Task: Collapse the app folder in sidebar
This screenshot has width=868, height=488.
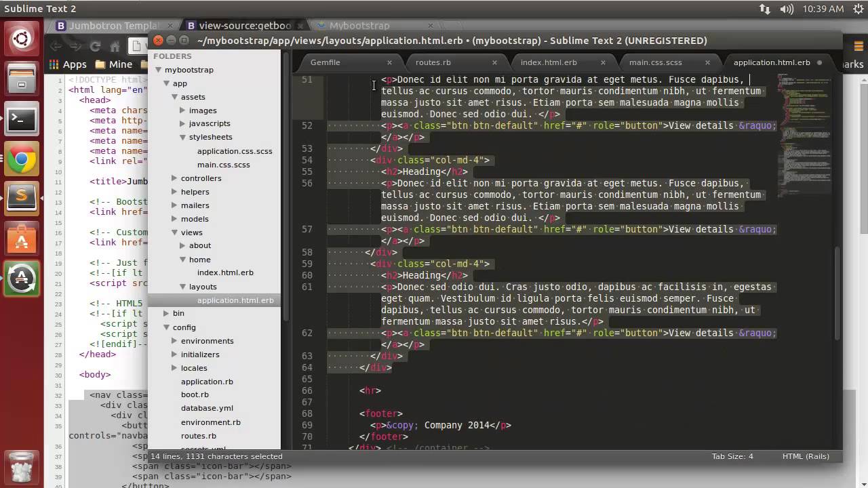Action: [167, 83]
